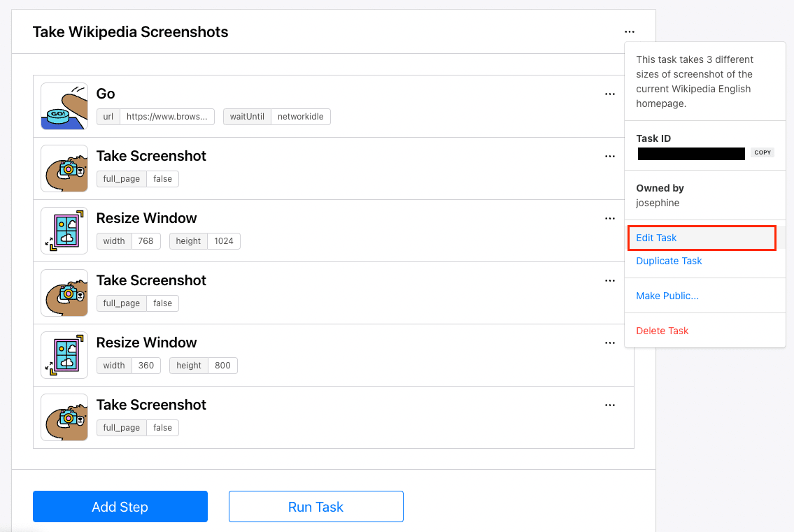The image size is (794, 532).
Task: Click the Go step url value field
Action: point(166,117)
